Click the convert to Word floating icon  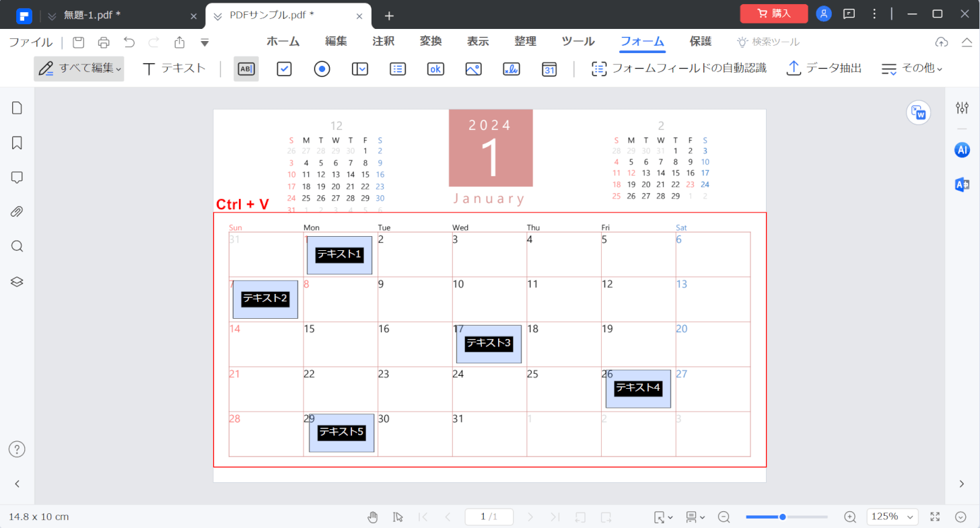[x=918, y=113]
